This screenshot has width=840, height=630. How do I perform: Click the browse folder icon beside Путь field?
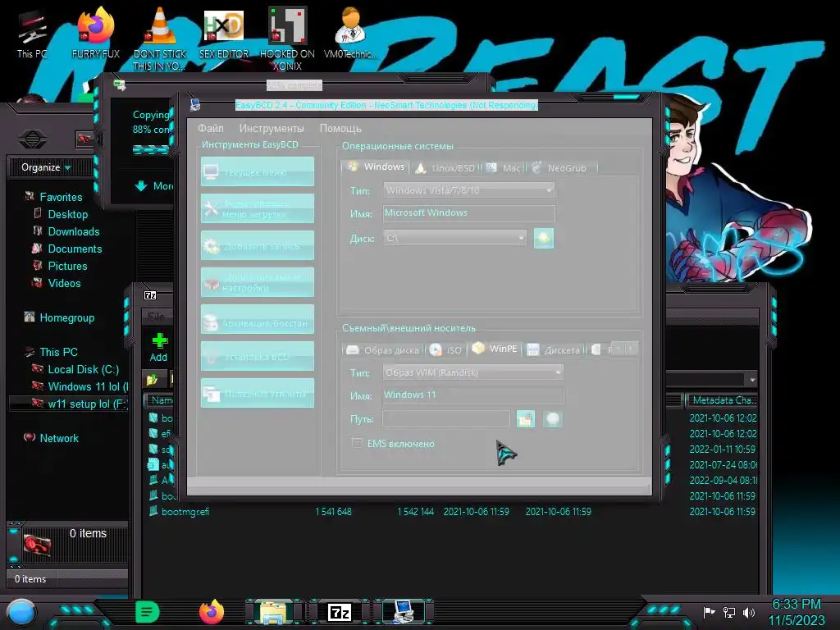[x=526, y=419]
